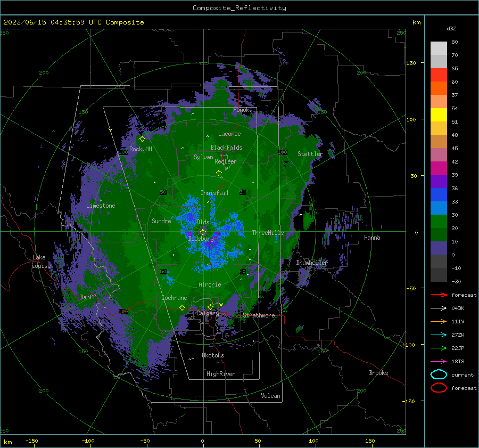Click the Ponoka city label
The image size is (479, 448).
[243, 110]
